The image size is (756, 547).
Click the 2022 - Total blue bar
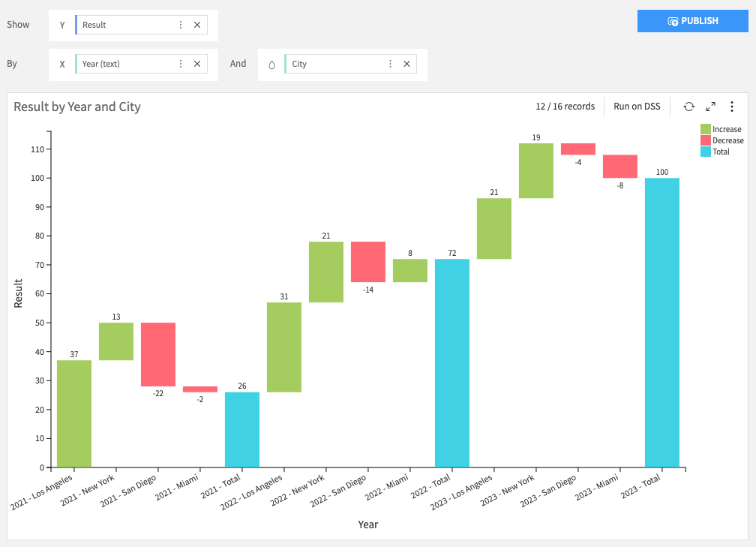451,363
